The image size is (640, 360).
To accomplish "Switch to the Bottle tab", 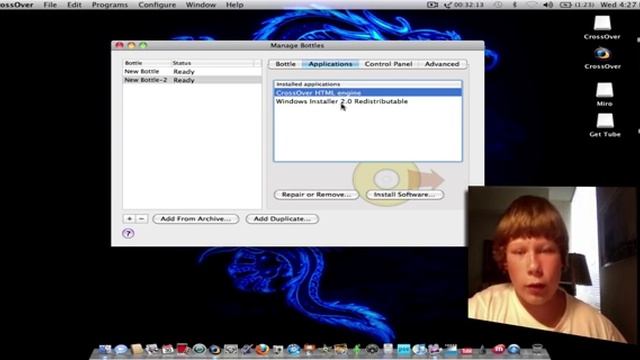I will pyautogui.click(x=285, y=64).
